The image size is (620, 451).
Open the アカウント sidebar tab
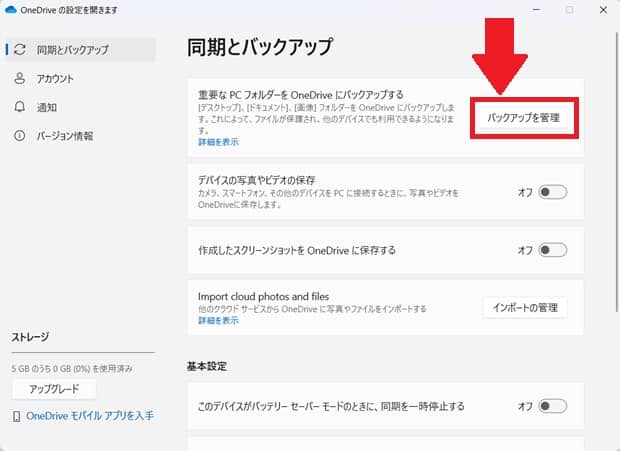tap(81, 78)
